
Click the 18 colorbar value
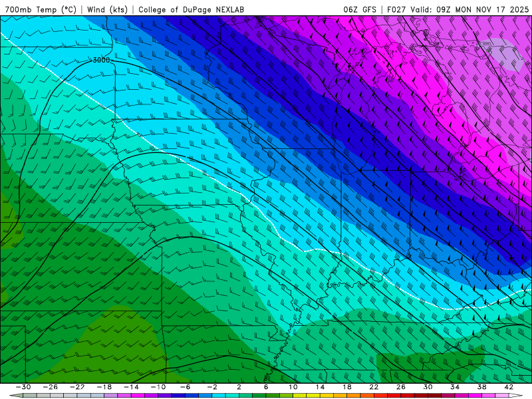[346, 387]
